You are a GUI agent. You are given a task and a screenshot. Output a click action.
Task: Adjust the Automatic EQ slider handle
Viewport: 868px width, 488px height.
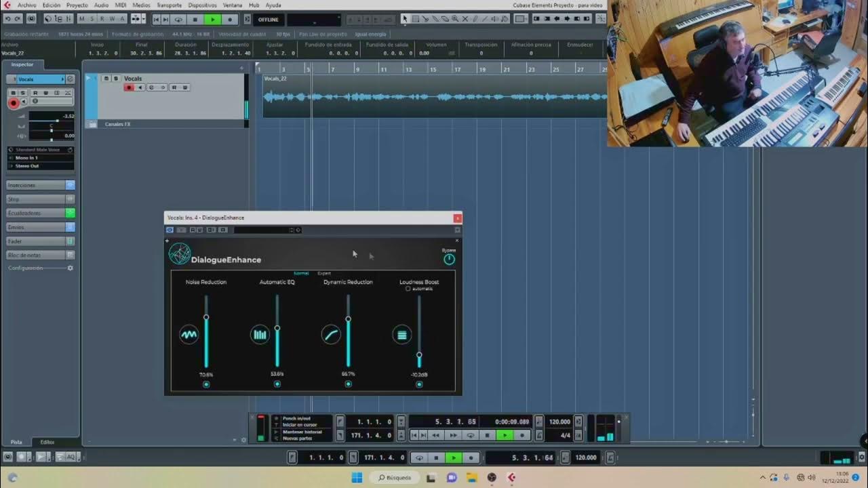coord(277,328)
